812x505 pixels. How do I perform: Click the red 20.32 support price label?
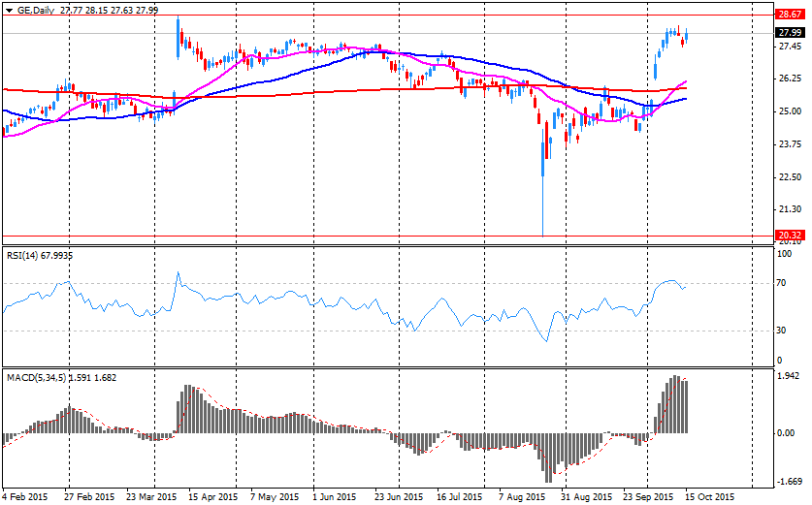790,236
